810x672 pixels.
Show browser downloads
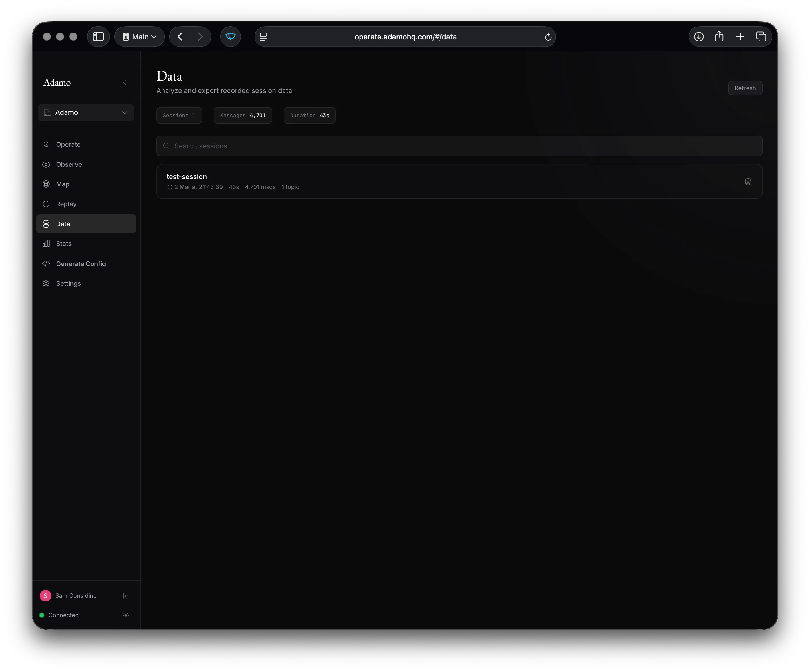(x=698, y=37)
